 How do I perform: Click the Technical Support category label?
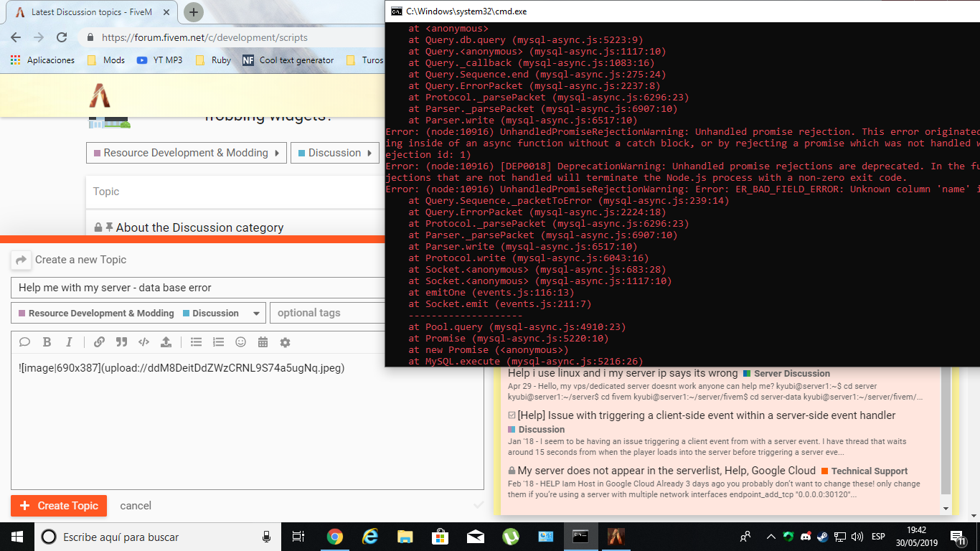[864, 471]
